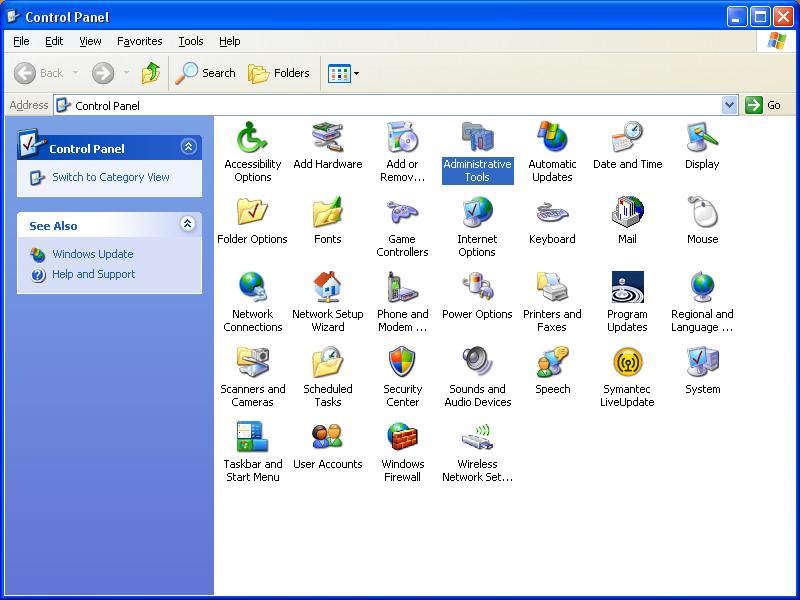The width and height of the screenshot is (800, 600).
Task: Open the Tools menu
Action: pos(191,41)
